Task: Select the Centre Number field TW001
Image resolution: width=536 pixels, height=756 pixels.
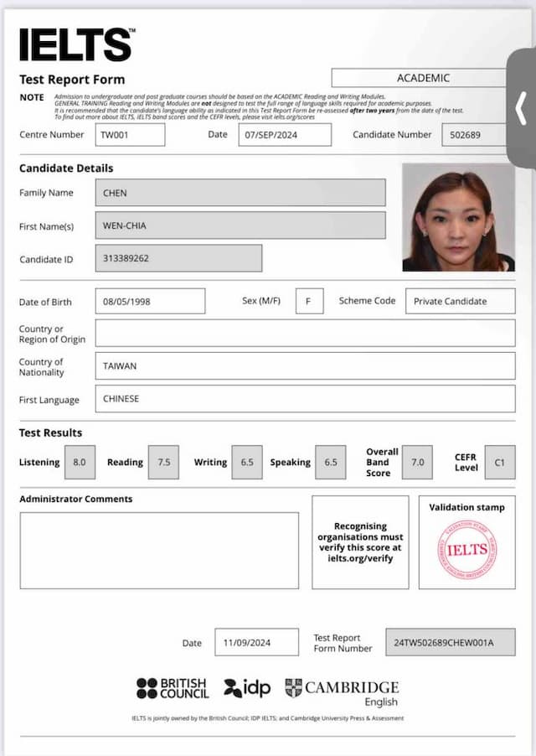Action: click(x=130, y=135)
